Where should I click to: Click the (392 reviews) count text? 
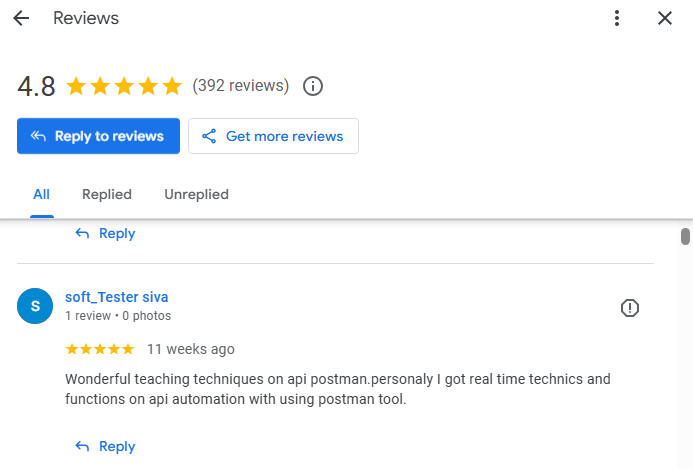240,85
